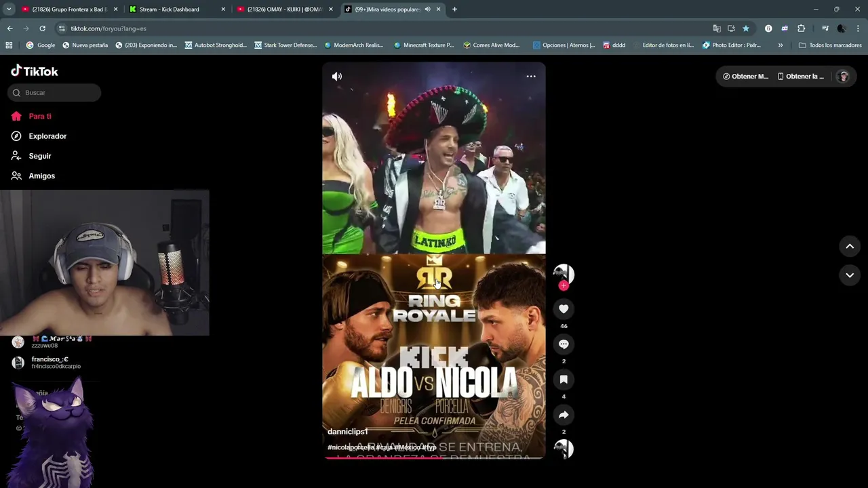Open the Minecraft Texture P... bookmark
The width and height of the screenshot is (868, 488).
coord(423,45)
